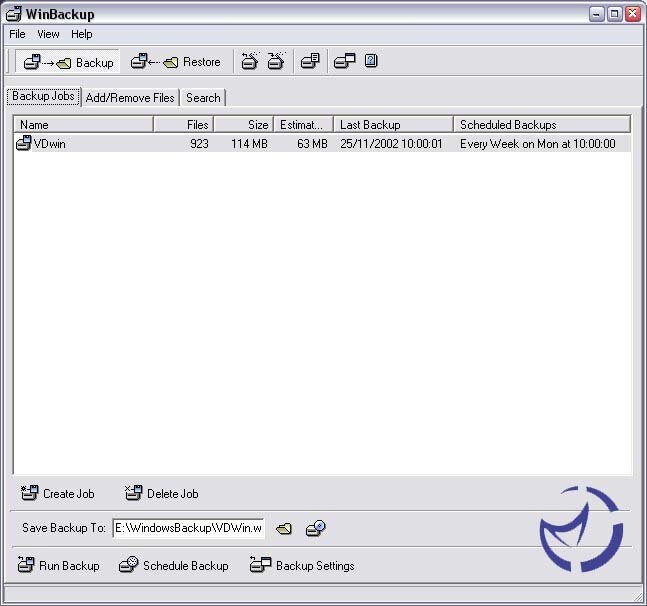
Task: Create a new backup job
Action: (x=58, y=493)
